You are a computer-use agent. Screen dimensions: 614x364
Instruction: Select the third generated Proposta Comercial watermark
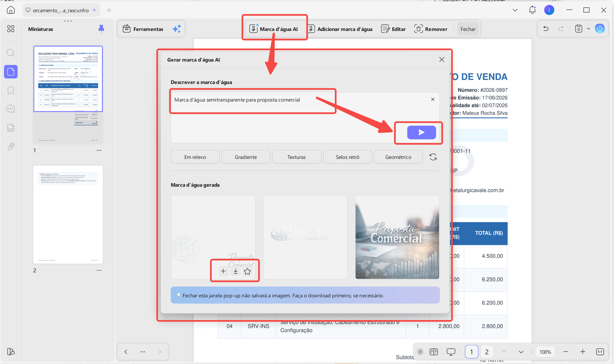[x=397, y=237]
